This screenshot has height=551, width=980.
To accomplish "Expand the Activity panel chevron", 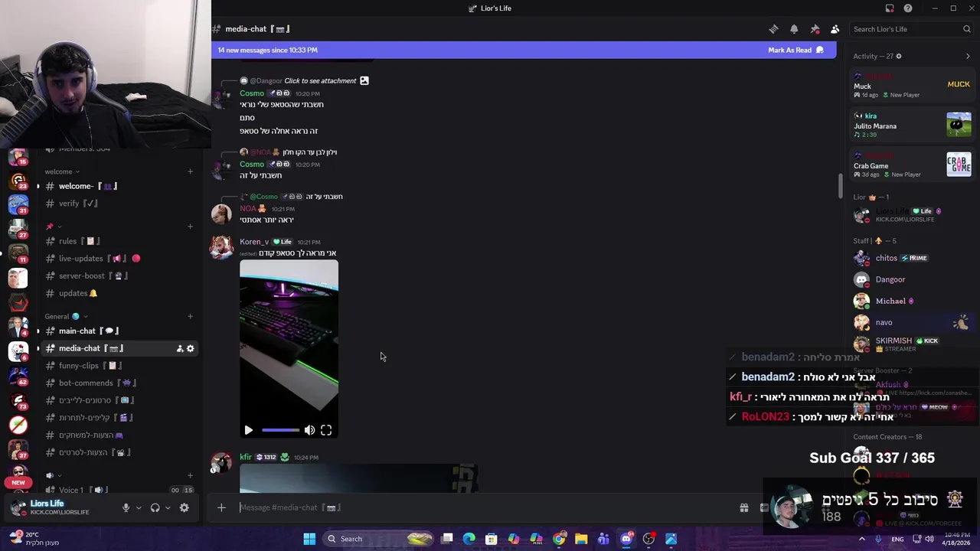I will [x=968, y=56].
